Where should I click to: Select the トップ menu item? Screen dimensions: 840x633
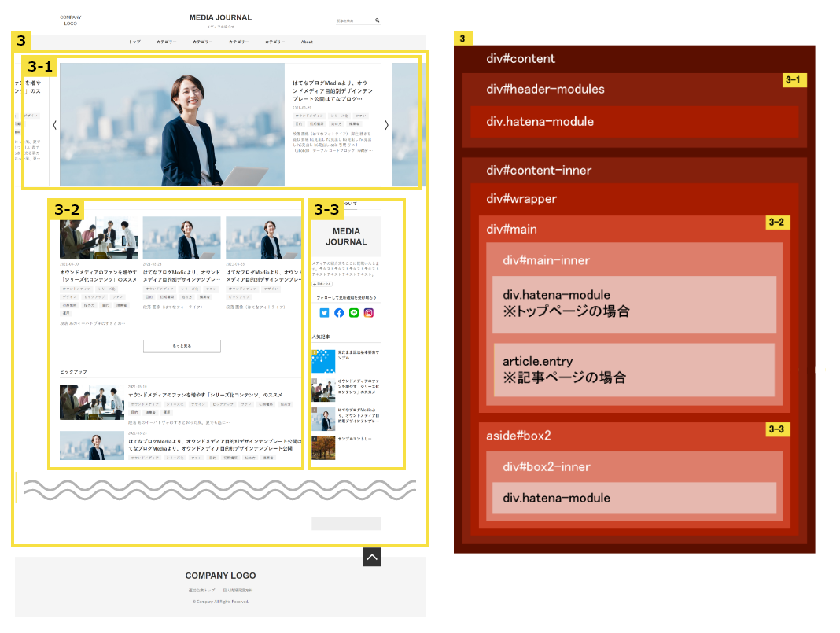tap(135, 42)
